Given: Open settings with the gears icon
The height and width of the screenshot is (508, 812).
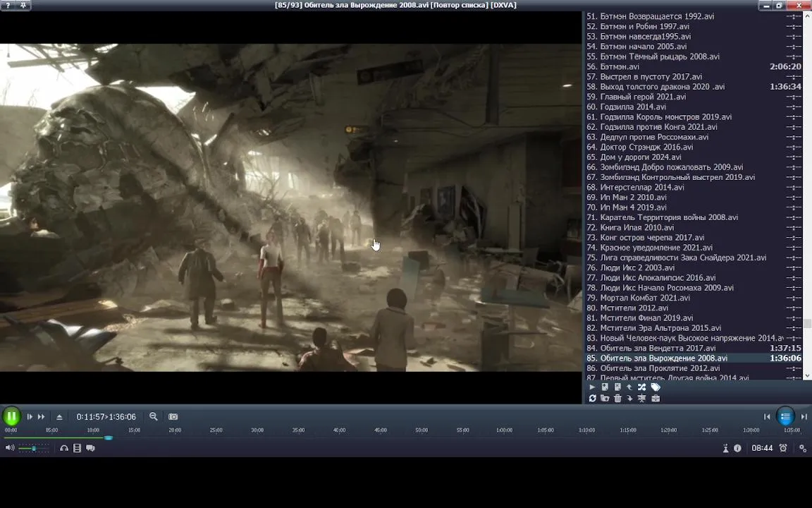Looking at the screenshot, I should 803,449.
